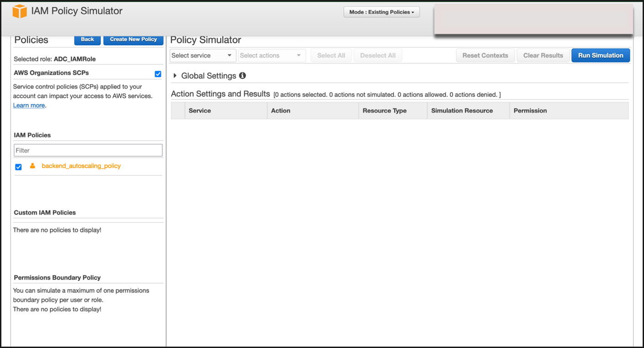644x348 pixels.
Task: Click the IAM Policy Simulator title text
Action: 77,11
